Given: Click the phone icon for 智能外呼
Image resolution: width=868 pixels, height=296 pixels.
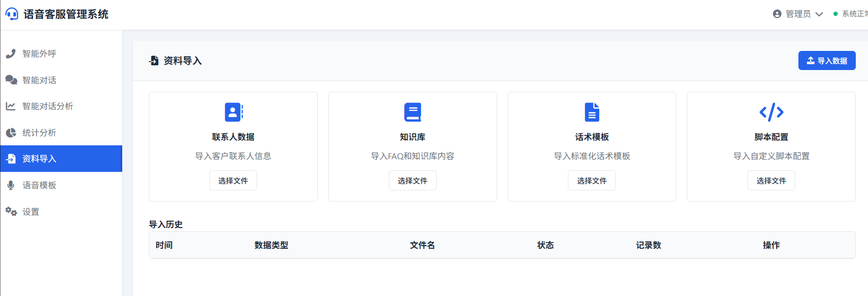Looking at the screenshot, I should (11, 54).
